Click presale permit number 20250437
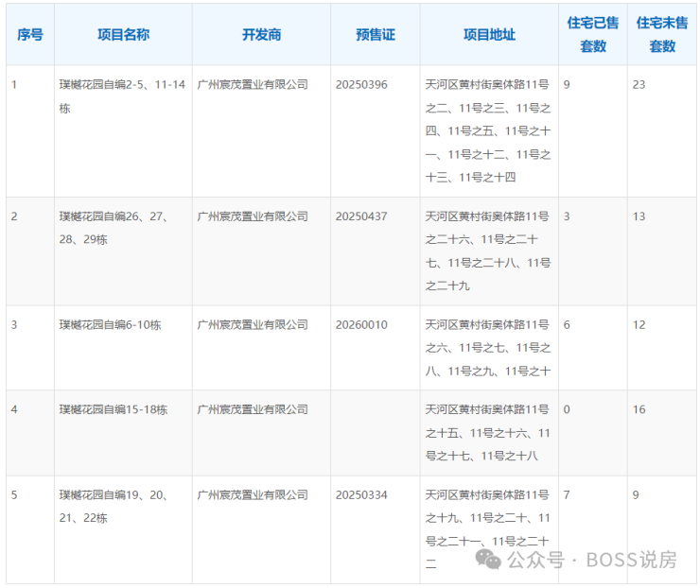 click(361, 216)
